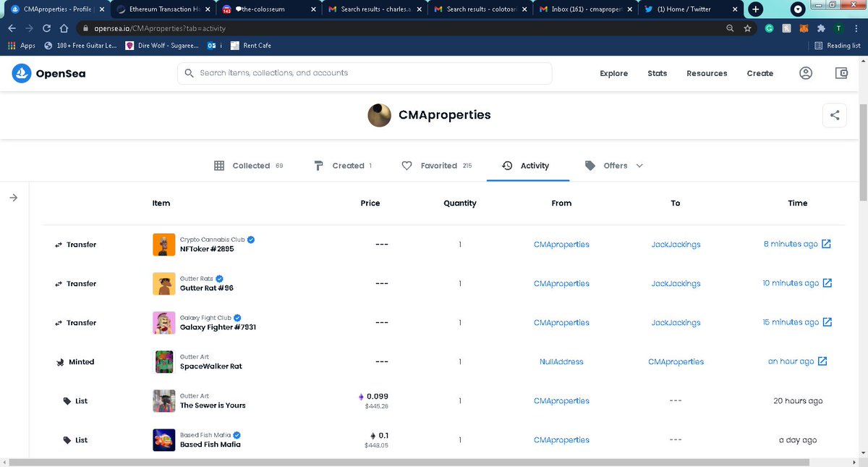Click browser back arrow

coord(12,28)
